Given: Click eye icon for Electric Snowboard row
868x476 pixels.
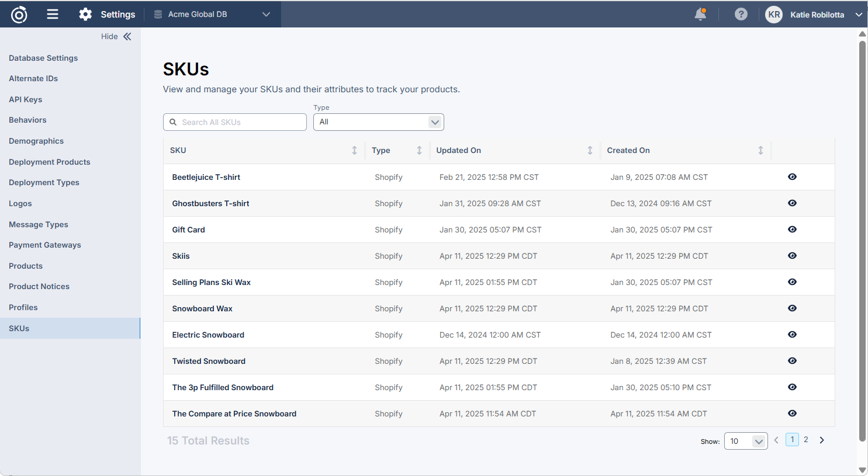Looking at the screenshot, I should (792, 335).
